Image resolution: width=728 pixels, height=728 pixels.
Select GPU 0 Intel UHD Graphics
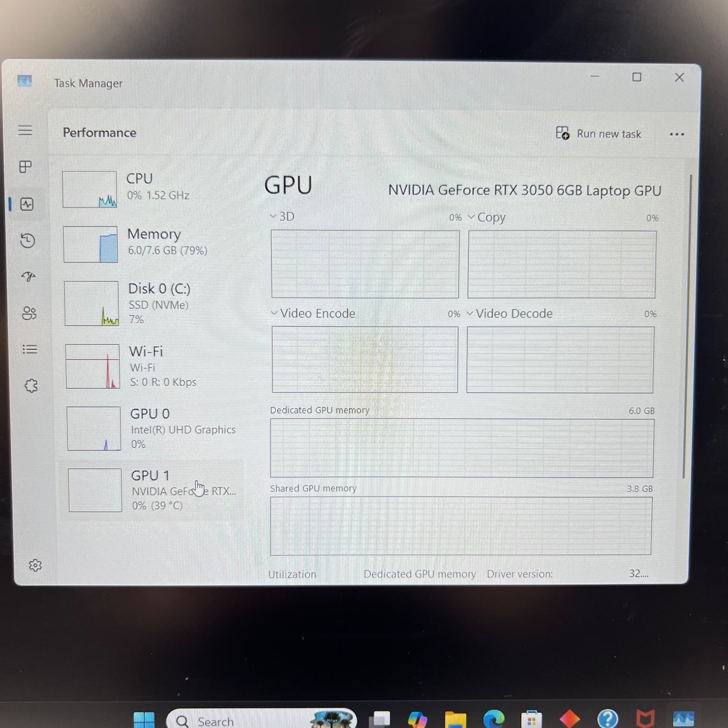151,428
